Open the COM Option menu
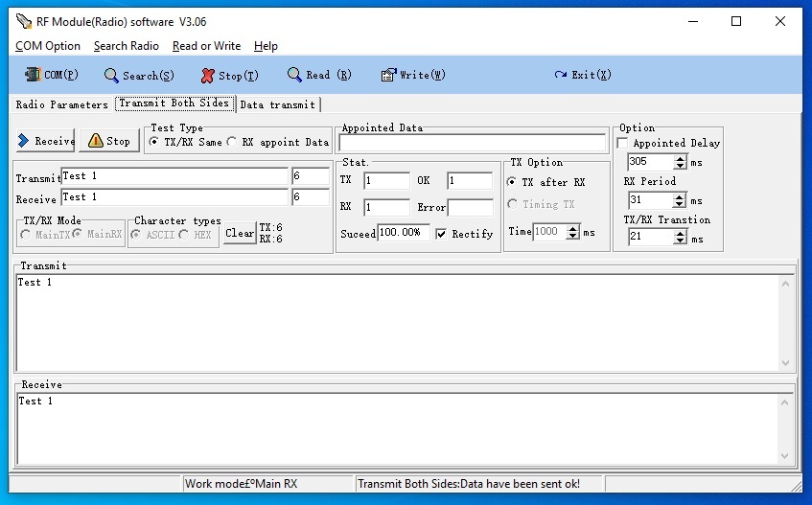The height and width of the screenshot is (505, 812). (x=48, y=46)
